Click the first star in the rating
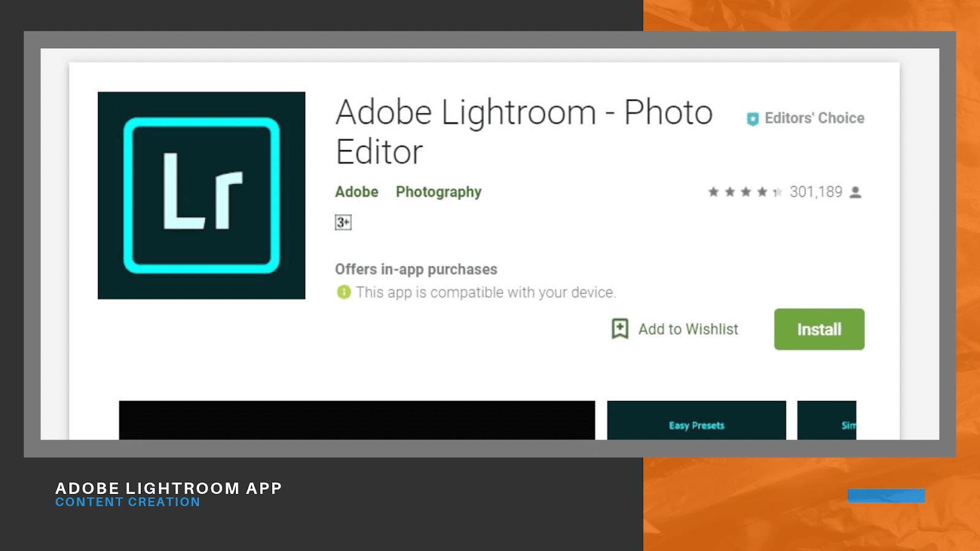 (x=714, y=192)
